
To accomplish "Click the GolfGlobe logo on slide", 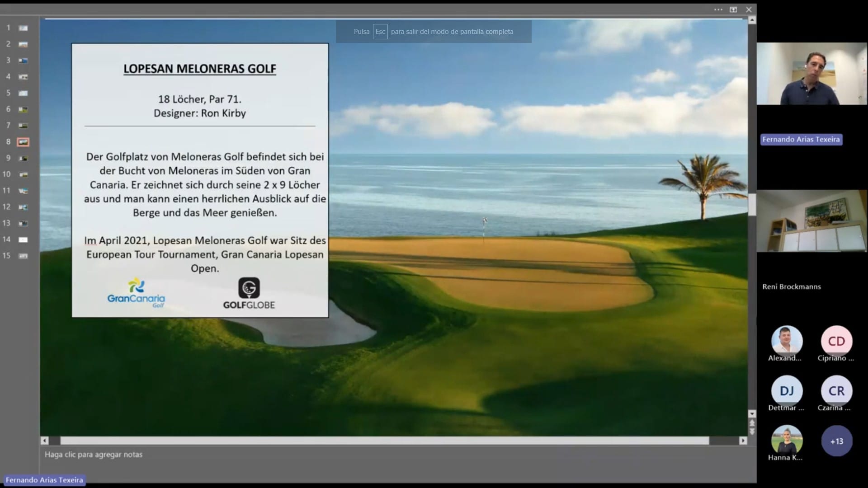I will pos(249,293).
